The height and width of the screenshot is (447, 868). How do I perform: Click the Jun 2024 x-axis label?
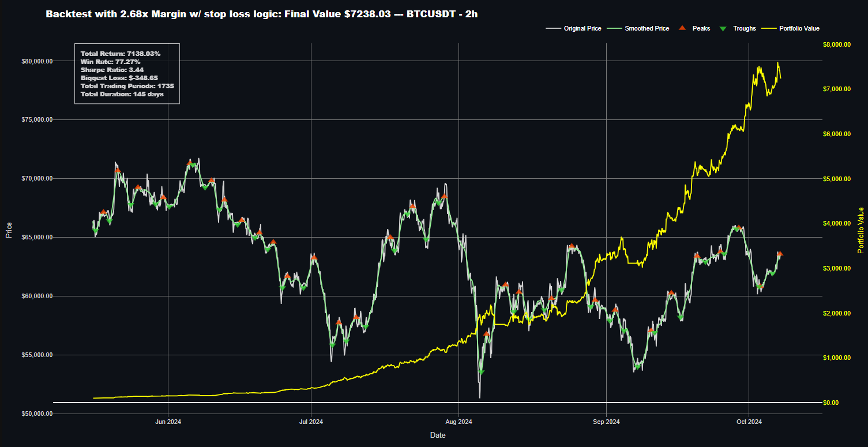click(x=168, y=422)
